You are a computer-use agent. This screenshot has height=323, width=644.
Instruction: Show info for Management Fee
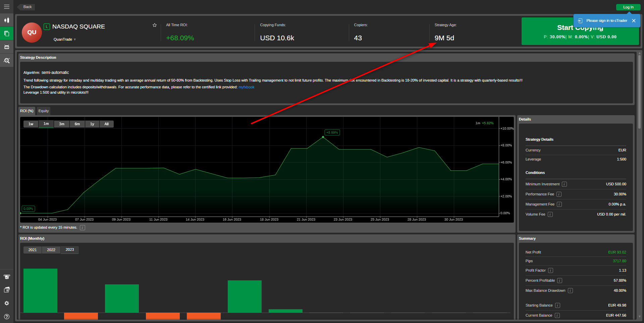[559, 204]
